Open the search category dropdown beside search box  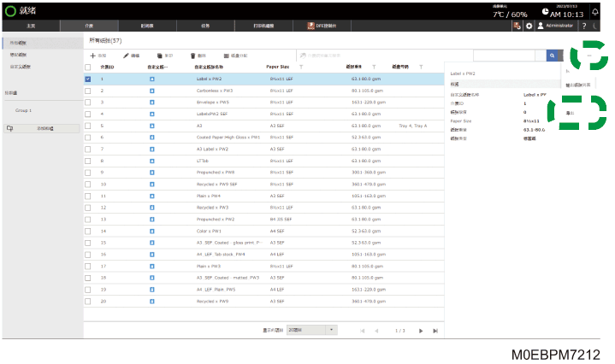(541, 56)
